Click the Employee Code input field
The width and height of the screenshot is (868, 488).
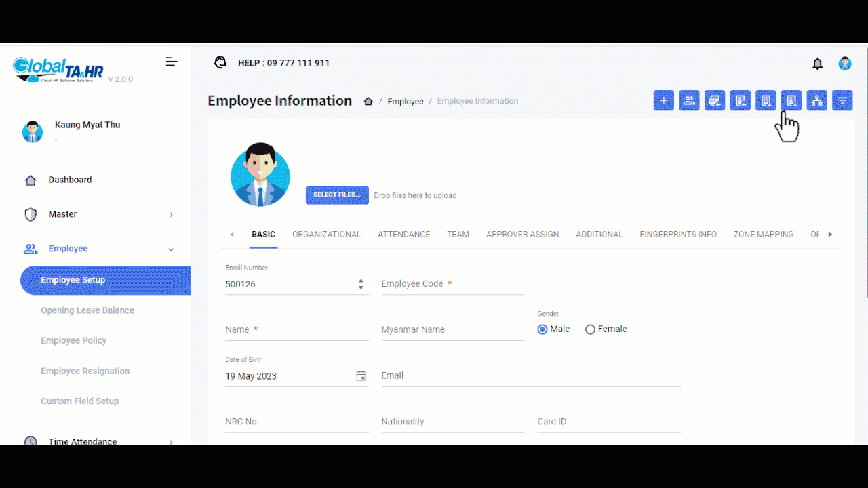(452, 285)
